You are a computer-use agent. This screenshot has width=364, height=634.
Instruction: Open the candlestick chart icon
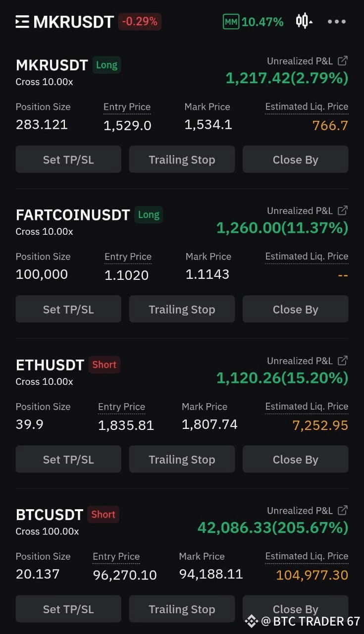point(304,21)
